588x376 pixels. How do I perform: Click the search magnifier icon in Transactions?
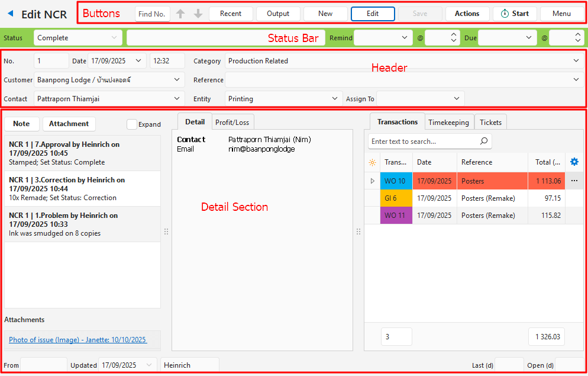coord(483,142)
